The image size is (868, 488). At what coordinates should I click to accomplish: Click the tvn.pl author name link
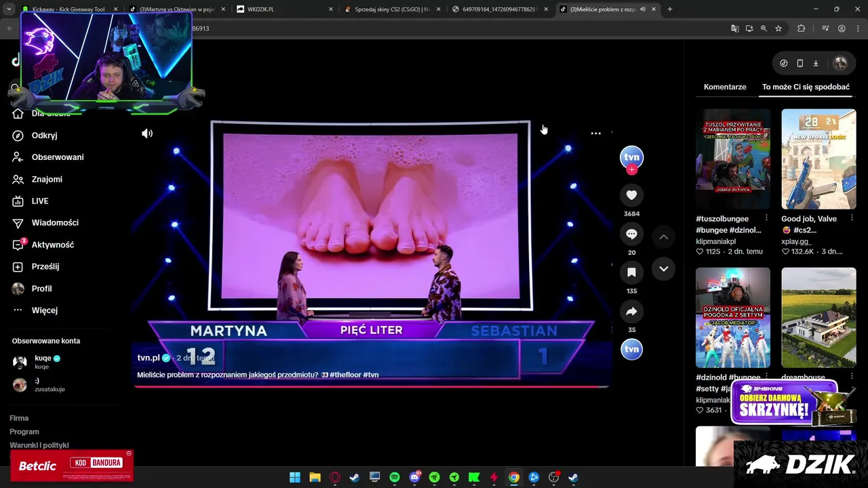(x=149, y=358)
